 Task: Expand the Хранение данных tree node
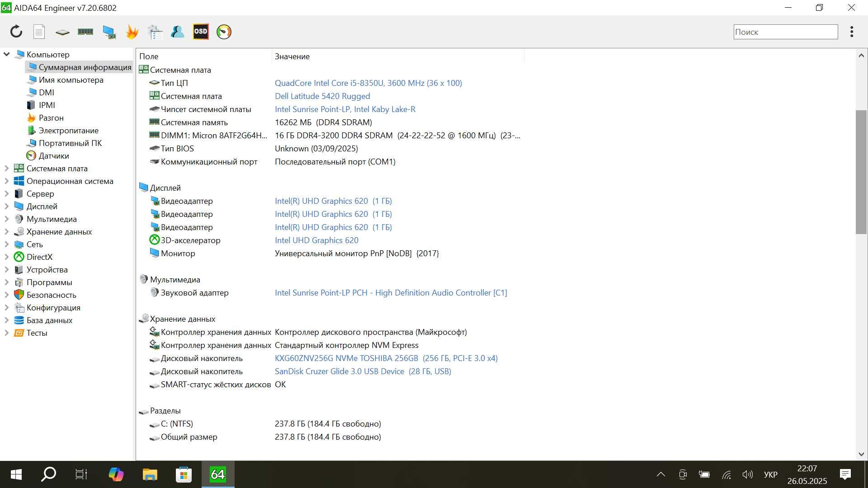[6, 231]
